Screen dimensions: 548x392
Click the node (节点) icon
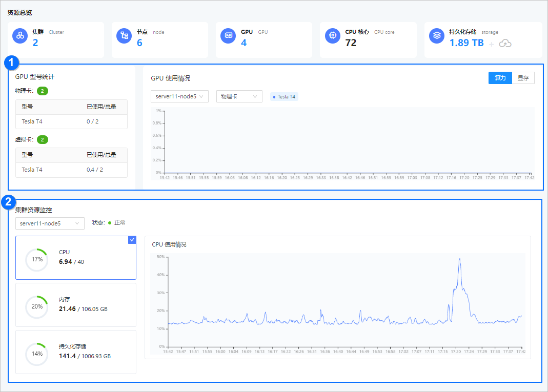124,36
